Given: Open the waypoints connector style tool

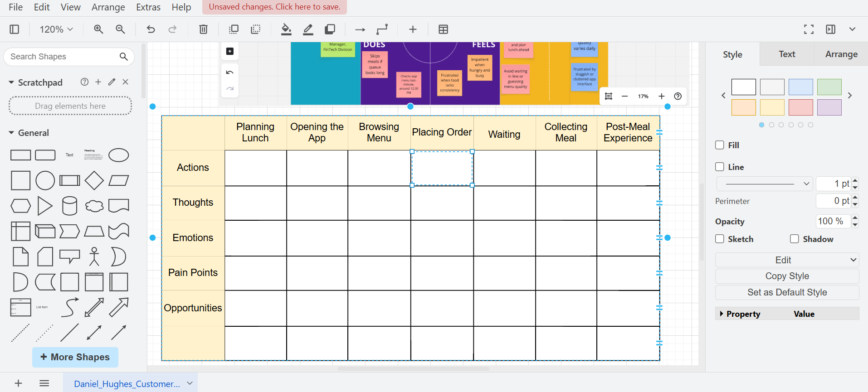Looking at the screenshot, I should pyautogui.click(x=382, y=29).
